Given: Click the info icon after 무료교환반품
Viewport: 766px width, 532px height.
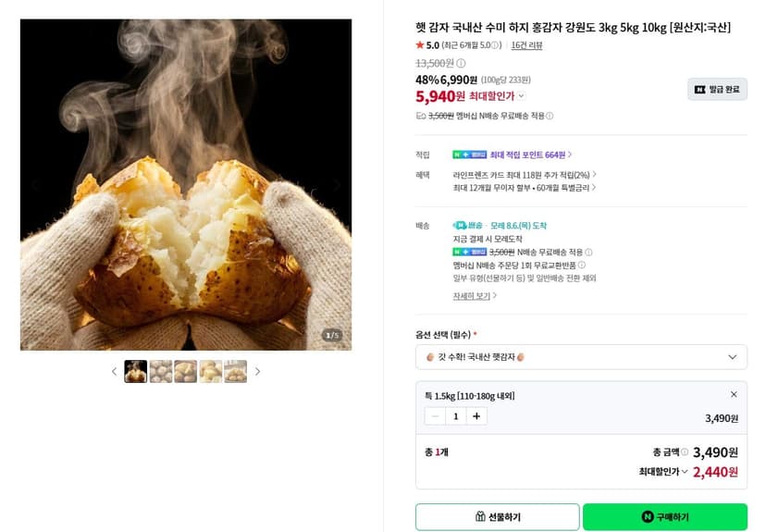Looking at the screenshot, I should click(x=581, y=265).
